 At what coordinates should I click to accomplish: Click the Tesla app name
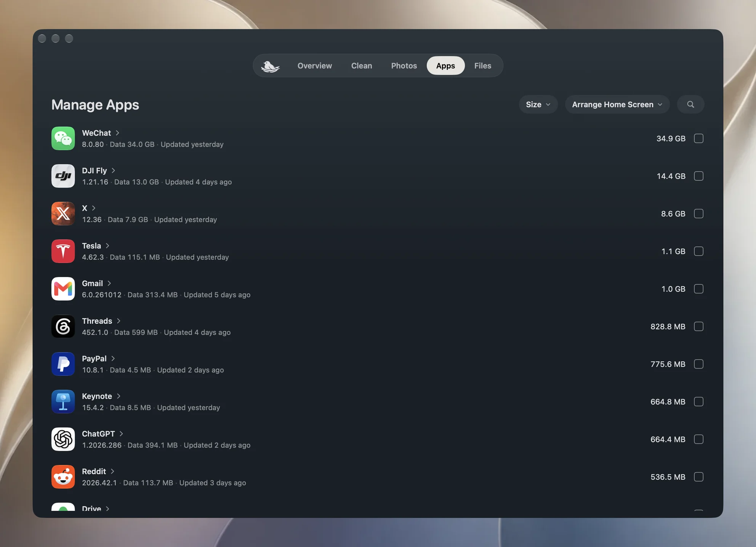(91, 246)
